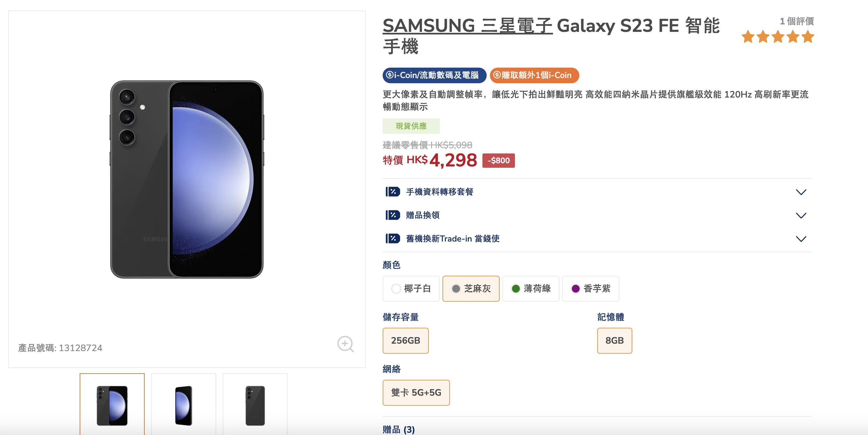Choose the 雙卡 5G+5G network option
Image resolution: width=868 pixels, height=435 pixels.
416,392
